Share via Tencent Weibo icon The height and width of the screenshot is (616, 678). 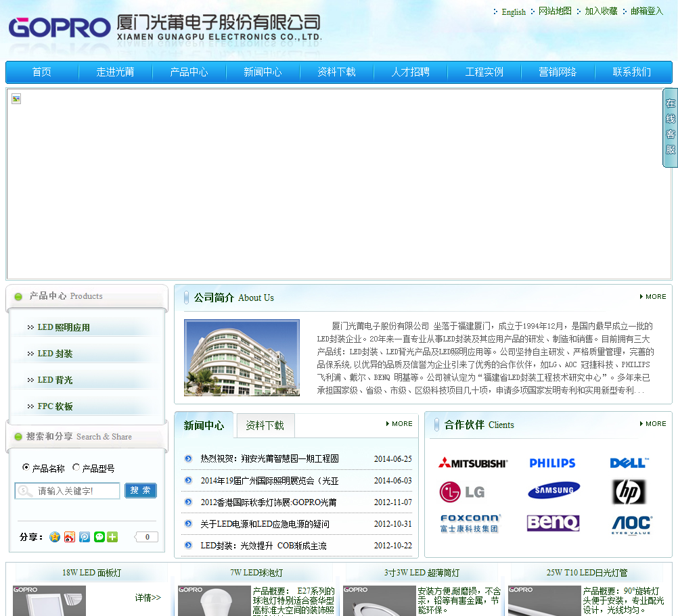pyautogui.click(x=85, y=537)
